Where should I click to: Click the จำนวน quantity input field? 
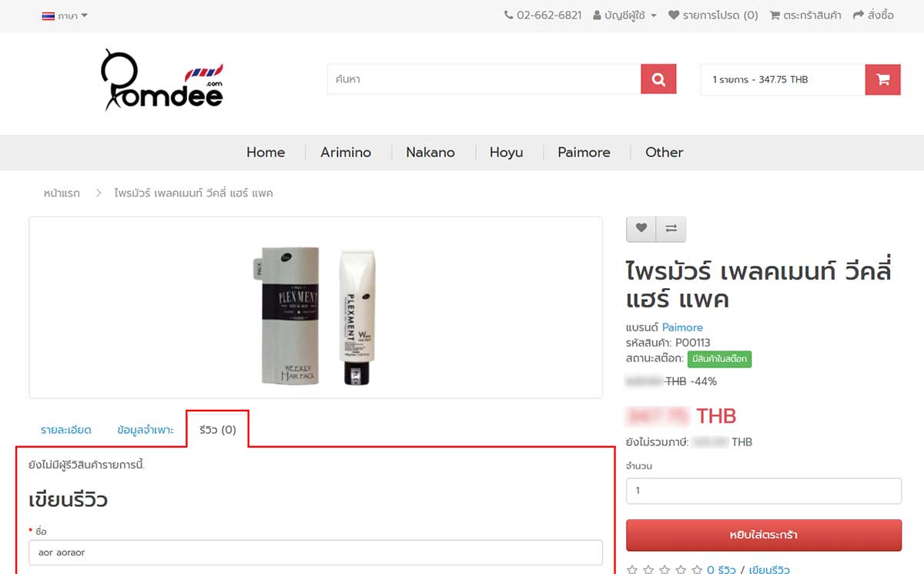click(764, 491)
